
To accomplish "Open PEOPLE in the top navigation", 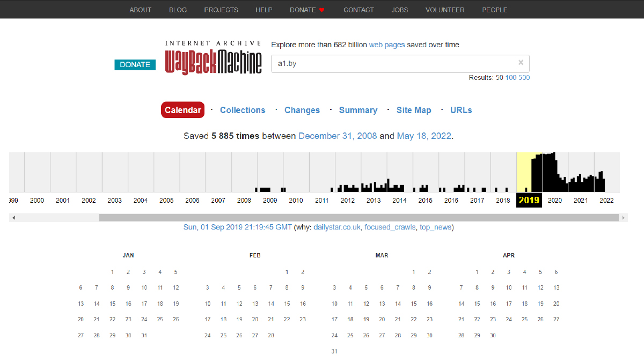I will [x=495, y=10].
